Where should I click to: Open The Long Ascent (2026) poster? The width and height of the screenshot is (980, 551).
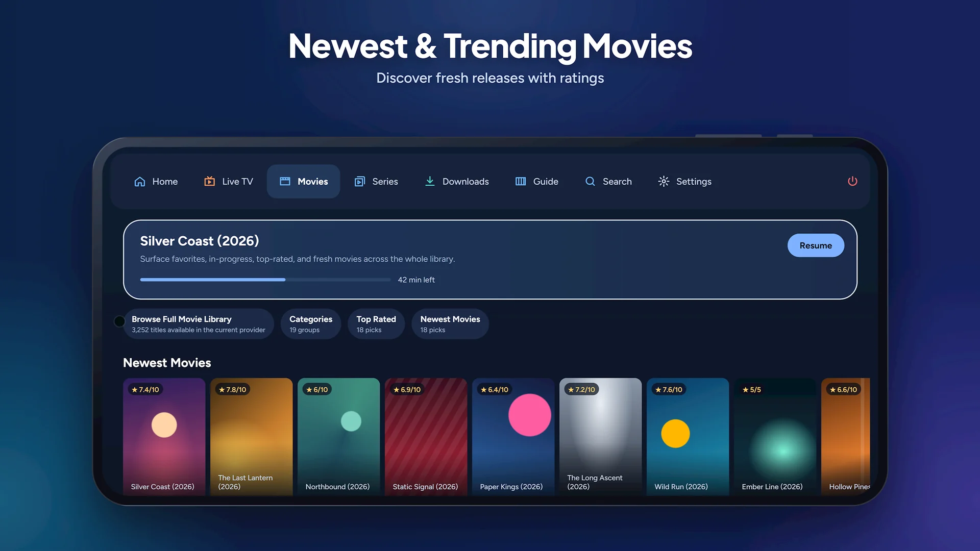click(x=600, y=437)
